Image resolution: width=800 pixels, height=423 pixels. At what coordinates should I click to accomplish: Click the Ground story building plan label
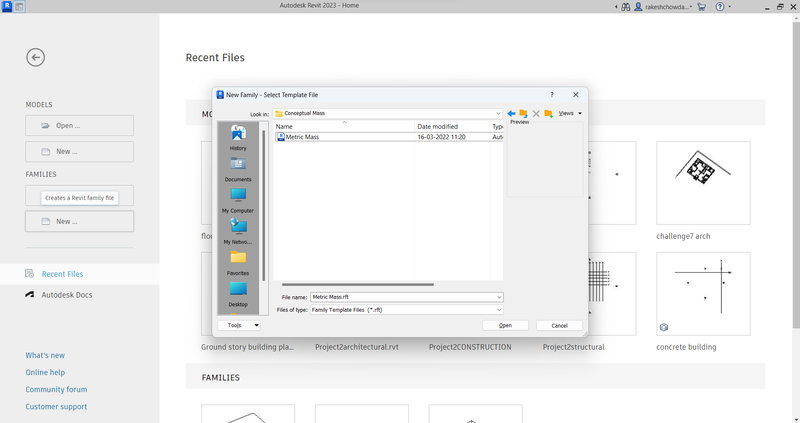(x=247, y=347)
